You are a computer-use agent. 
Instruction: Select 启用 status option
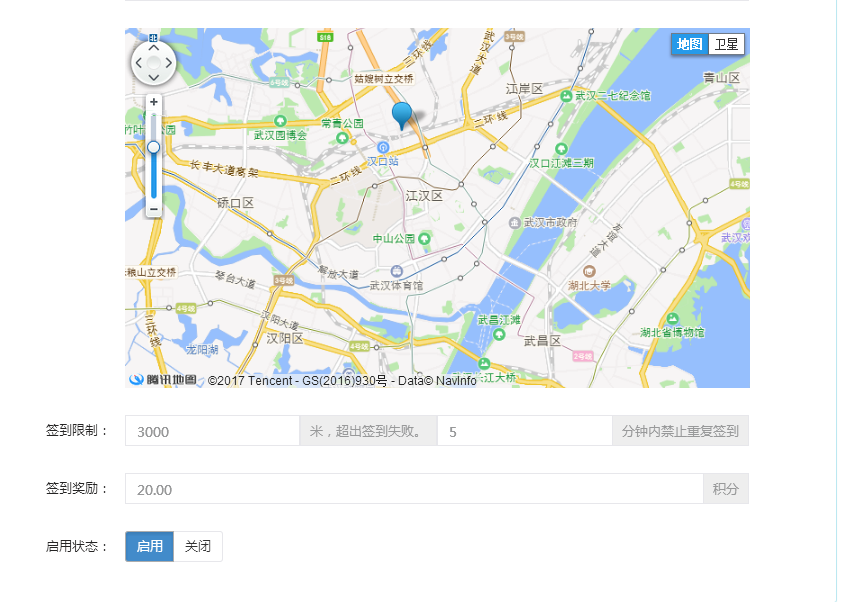coord(149,546)
